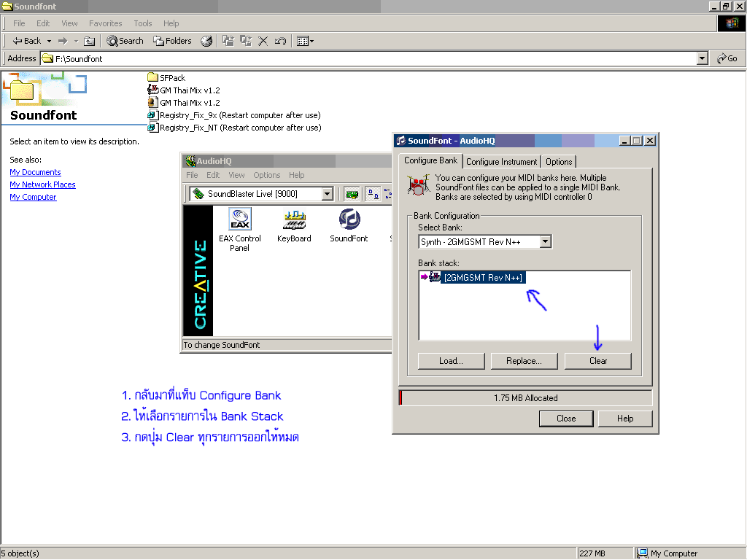
Task: Open My Documents link
Action: 35,172
